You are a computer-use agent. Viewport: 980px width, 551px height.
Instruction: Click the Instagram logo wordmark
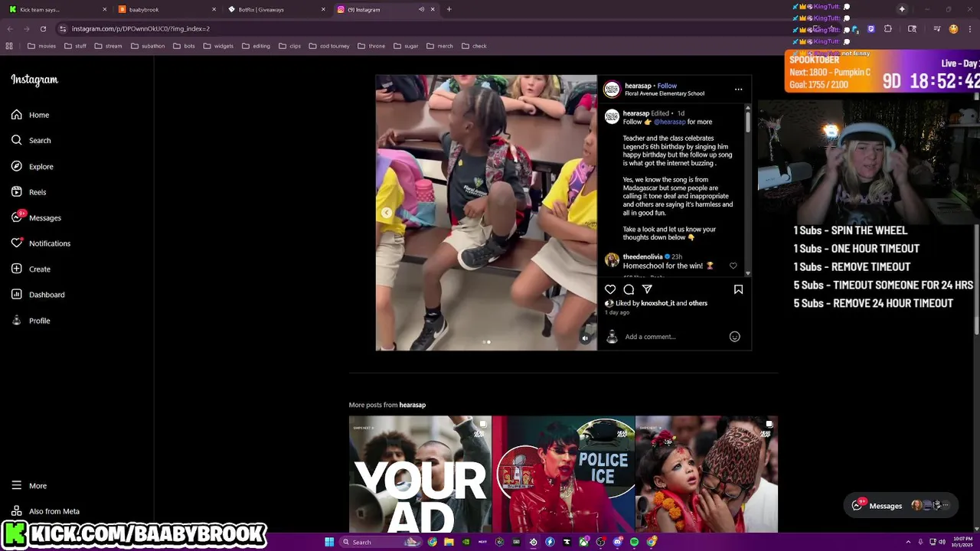point(34,80)
